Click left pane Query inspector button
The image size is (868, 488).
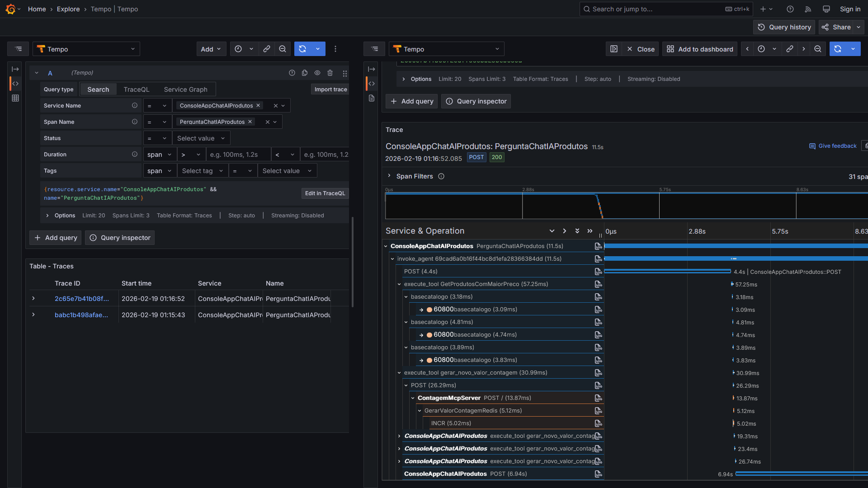coord(120,238)
